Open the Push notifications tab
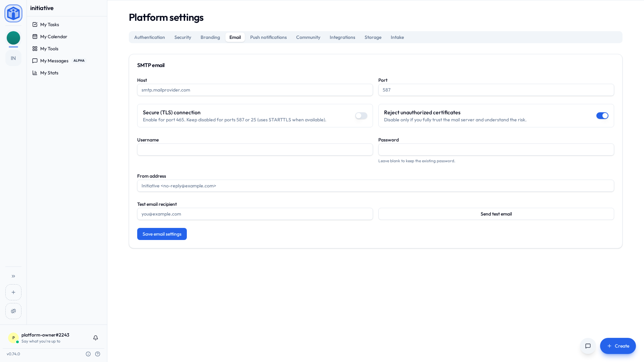The height and width of the screenshot is (362, 644). [268, 37]
